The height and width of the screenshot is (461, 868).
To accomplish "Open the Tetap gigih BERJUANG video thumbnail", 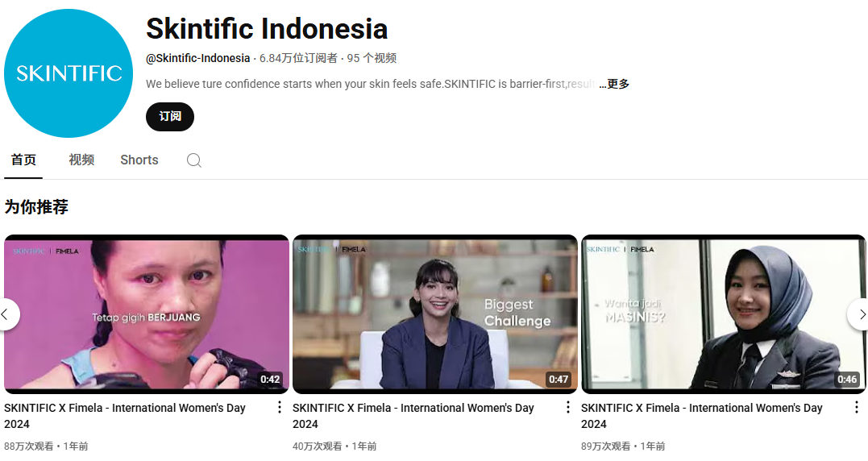I will coord(147,314).
